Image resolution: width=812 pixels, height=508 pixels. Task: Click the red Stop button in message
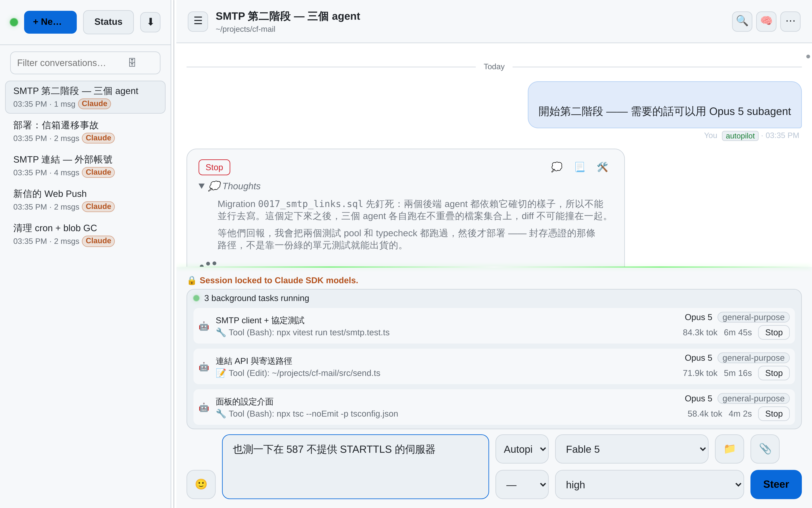click(214, 167)
